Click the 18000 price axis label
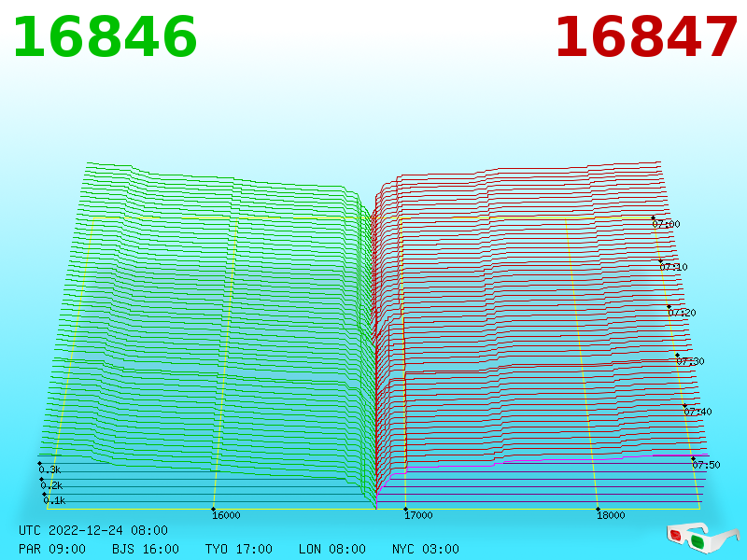This screenshot has height=560, width=747. pyautogui.click(x=611, y=515)
